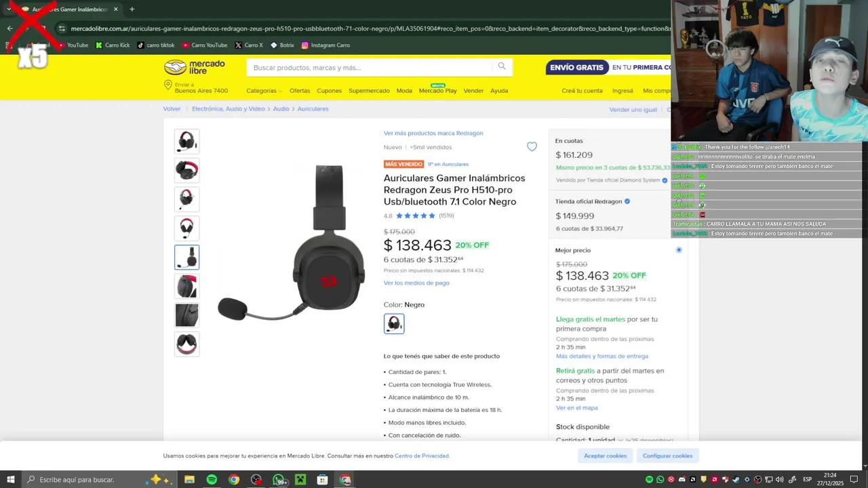The height and width of the screenshot is (488, 868).
Task: Click Ver más productos marca Redragon
Action: click(433, 134)
